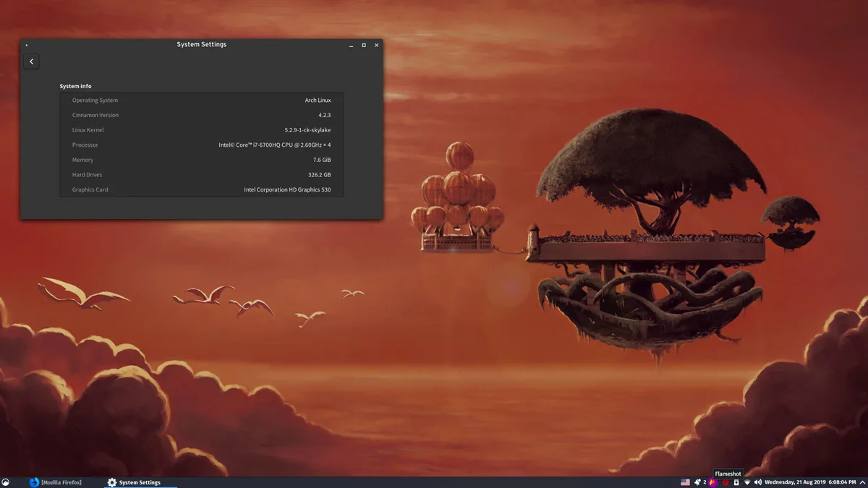Open the System Settings window menu dot
The image size is (868, 488).
point(27,45)
